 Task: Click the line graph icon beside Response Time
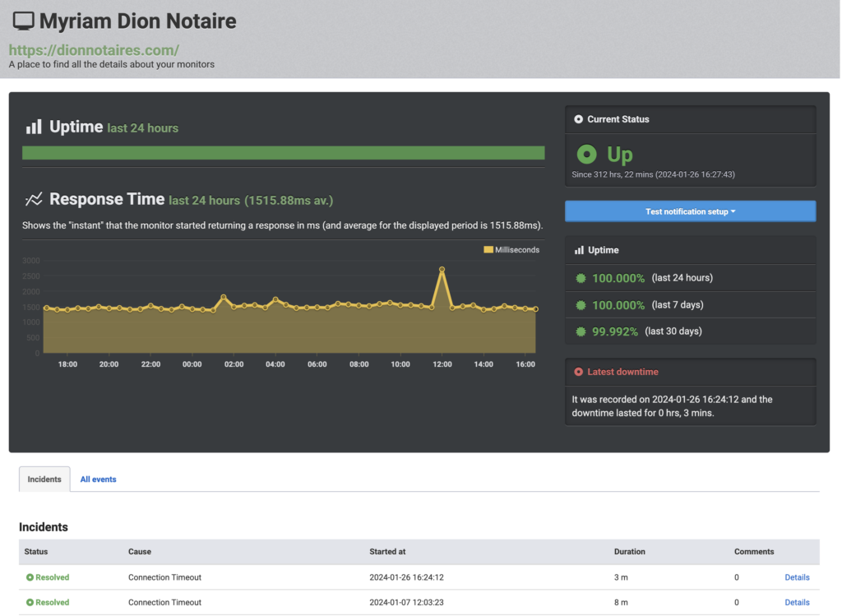34,199
